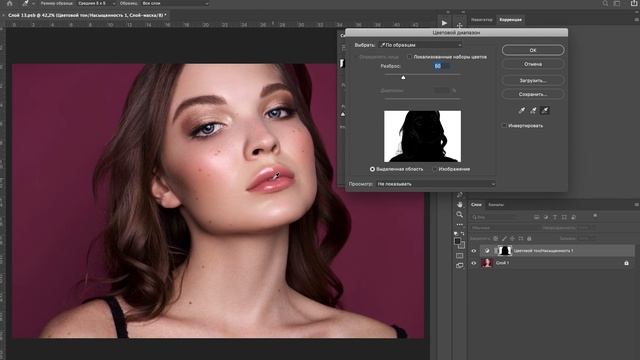Click the Разброс value field
The width and height of the screenshot is (640, 360).
pyautogui.click(x=442, y=66)
